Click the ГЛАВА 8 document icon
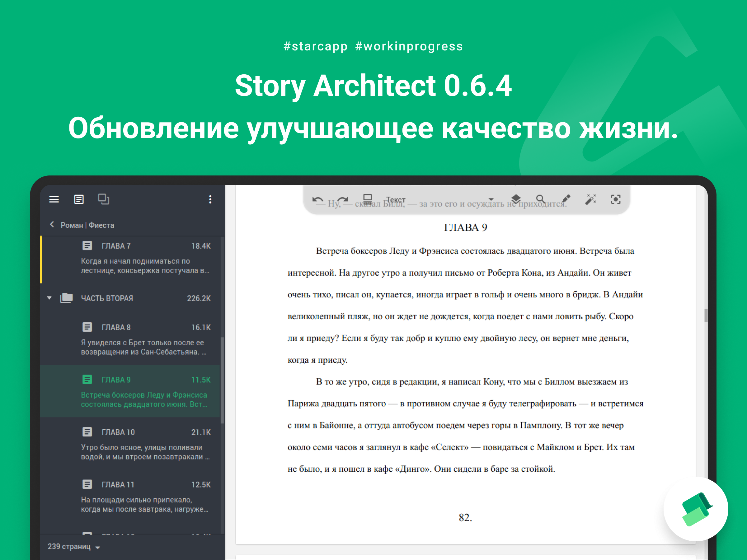Viewport: 747px width, 560px height. [87, 327]
